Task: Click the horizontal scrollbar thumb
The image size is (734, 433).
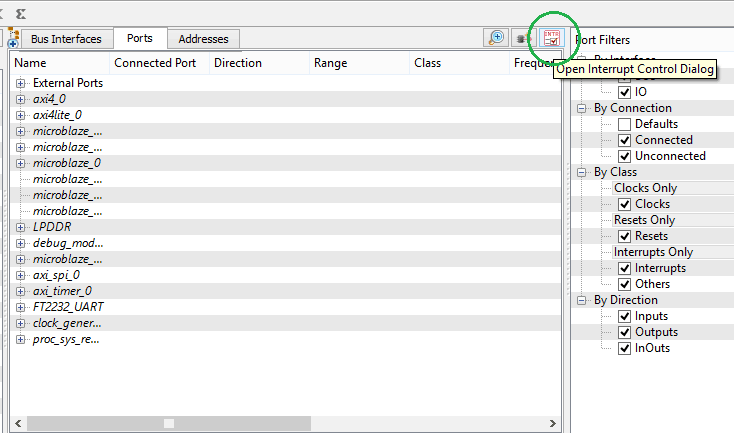Action: 168,424
